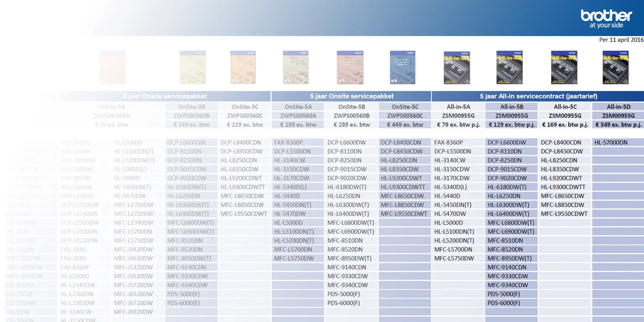Select the '€ 289 ex. btw' price
644x322 pixels.
352,125
